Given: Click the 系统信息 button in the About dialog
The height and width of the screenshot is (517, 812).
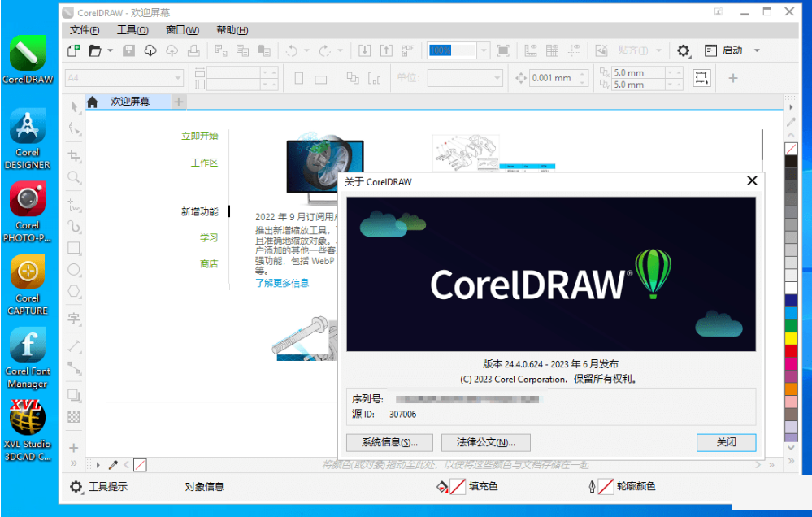Looking at the screenshot, I should (391, 442).
